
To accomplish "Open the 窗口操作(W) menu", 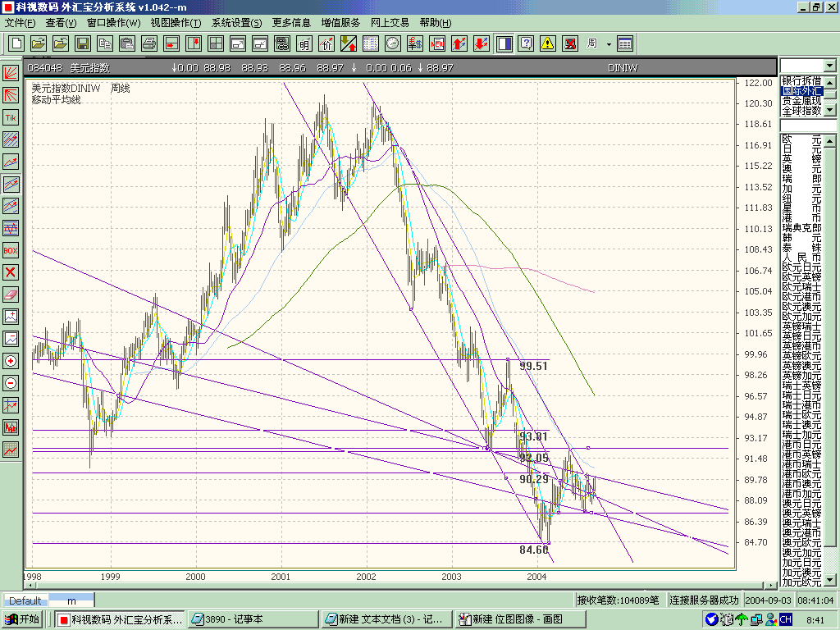I will pyautogui.click(x=113, y=23).
